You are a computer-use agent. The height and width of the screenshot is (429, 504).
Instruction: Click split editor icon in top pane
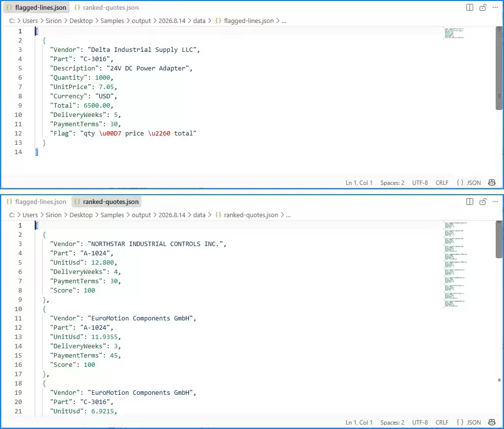470,7
